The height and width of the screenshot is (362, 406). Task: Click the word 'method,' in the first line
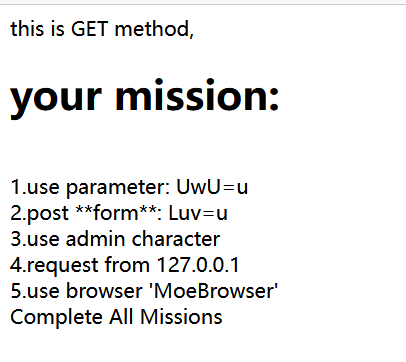pyautogui.click(x=154, y=29)
